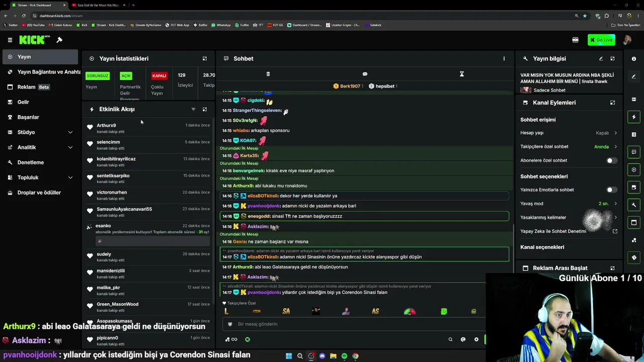Click username selencimm in activity feed

108,142
